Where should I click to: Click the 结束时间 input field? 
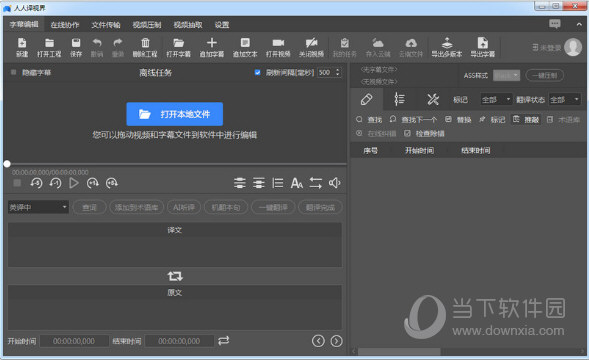(x=179, y=341)
